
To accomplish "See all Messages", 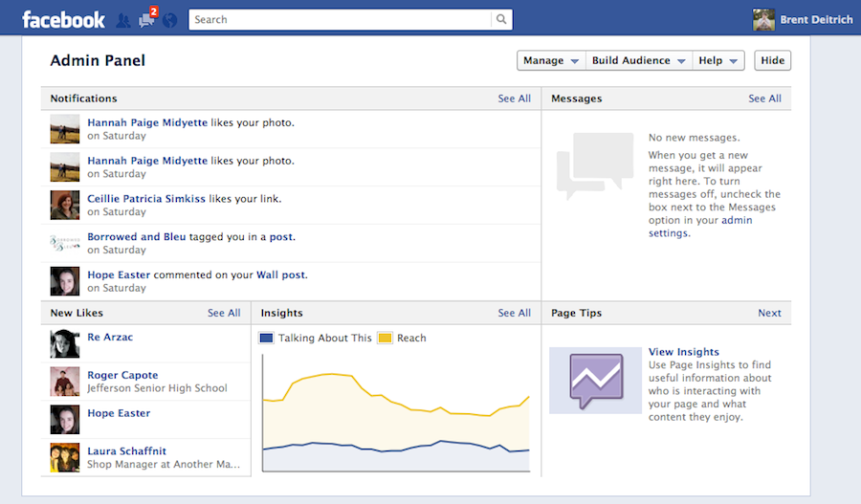I will click(764, 99).
